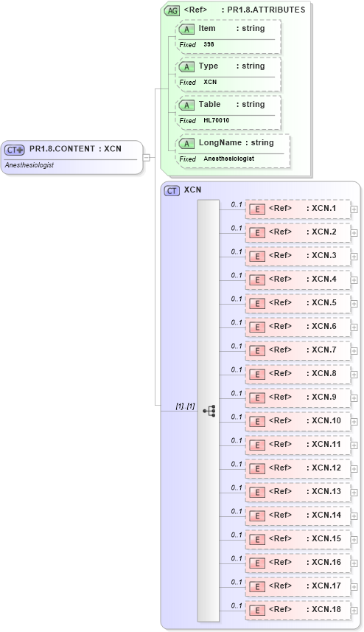Click the AG icon of PR1.8.ATTRIBUTES

click(x=172, y=11)
